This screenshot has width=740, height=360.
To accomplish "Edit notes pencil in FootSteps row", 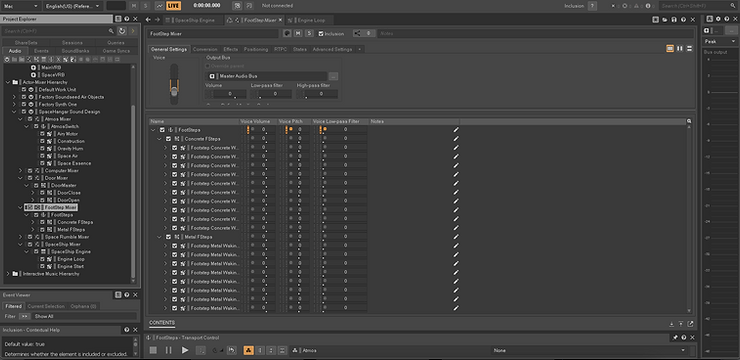I will pyautogui.click(x=456, y=130).
